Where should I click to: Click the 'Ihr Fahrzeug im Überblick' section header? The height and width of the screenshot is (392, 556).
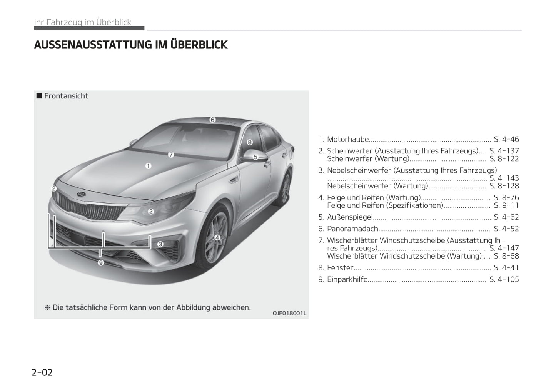[x=83, y=22]
